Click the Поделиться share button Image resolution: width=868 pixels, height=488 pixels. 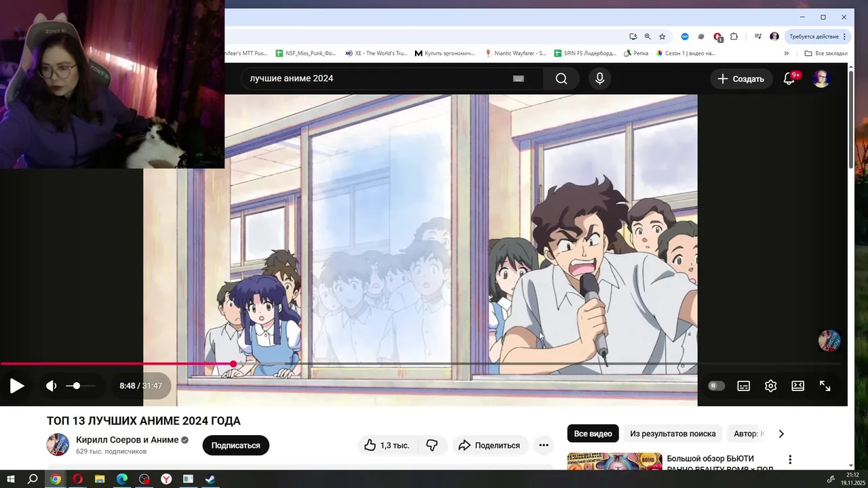(490, 445)
